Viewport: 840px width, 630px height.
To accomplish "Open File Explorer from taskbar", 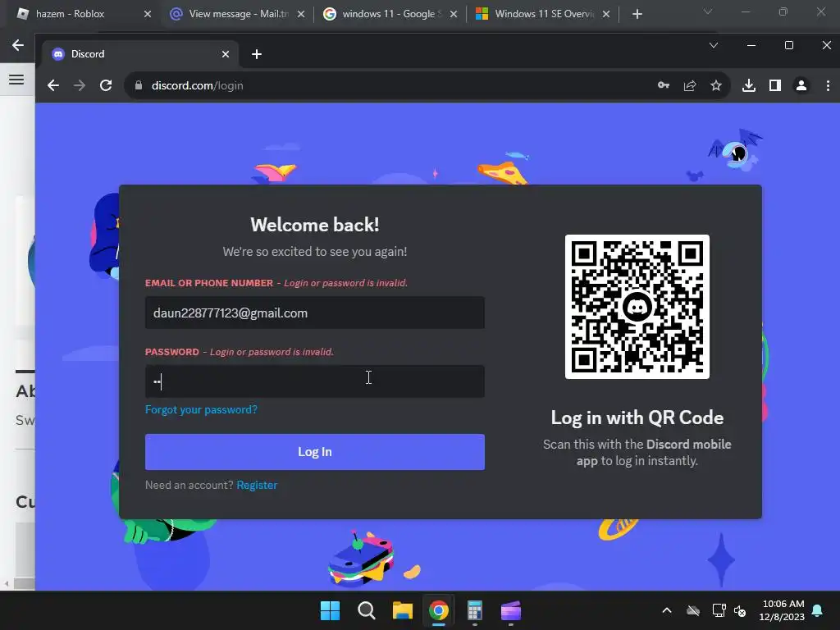I will point(402,610).
